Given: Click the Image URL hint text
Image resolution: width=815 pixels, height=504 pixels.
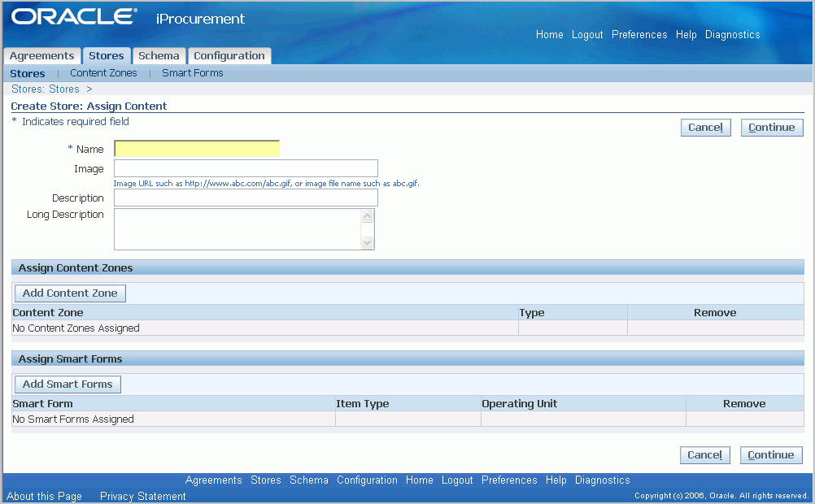Looking at the screenshot, I should (x=266, y=184).
